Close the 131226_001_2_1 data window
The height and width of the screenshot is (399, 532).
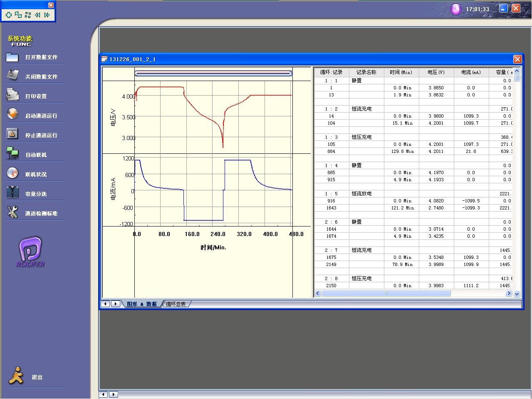(x=517, y=59)
